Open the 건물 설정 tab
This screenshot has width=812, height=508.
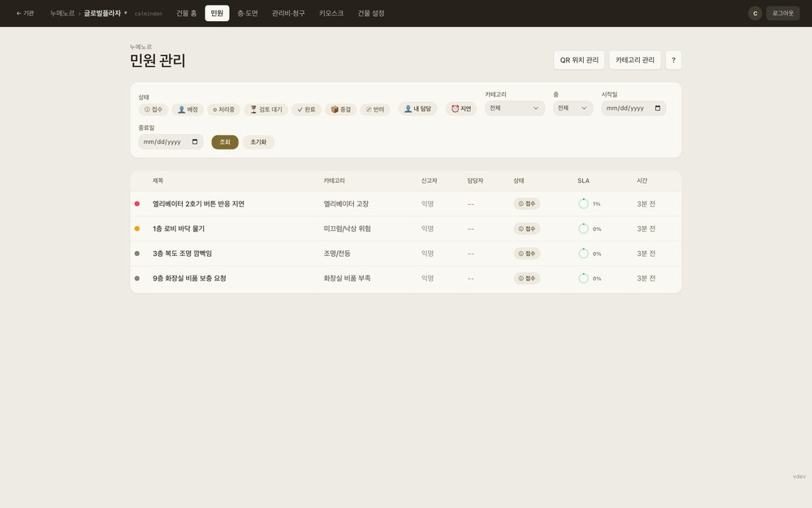click(371, 14)
